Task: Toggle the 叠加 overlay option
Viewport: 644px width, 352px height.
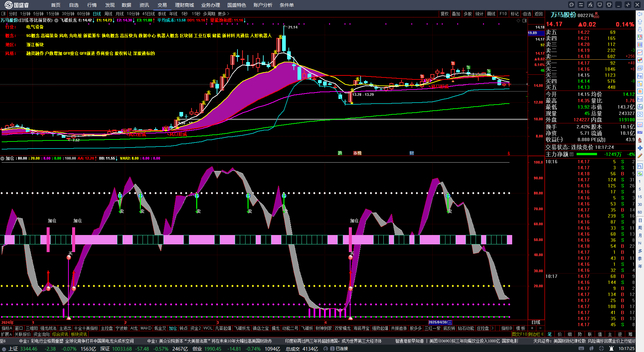Action: tap(456, 14)
